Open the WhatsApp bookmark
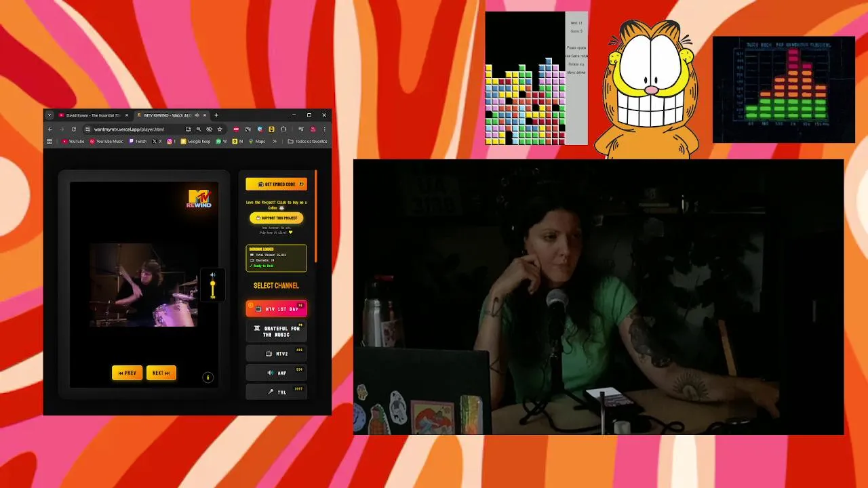This screenshot has width=868, height=488. point(221,142)
